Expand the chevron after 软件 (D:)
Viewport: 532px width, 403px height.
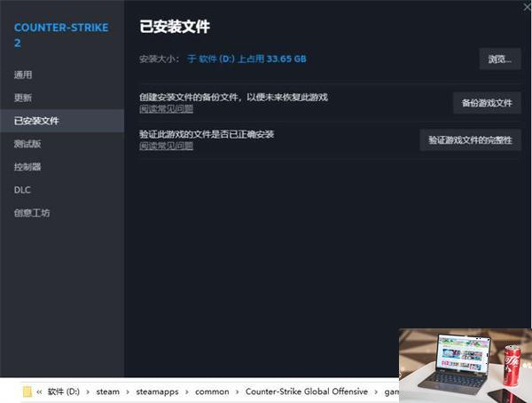tap(88, 392)
